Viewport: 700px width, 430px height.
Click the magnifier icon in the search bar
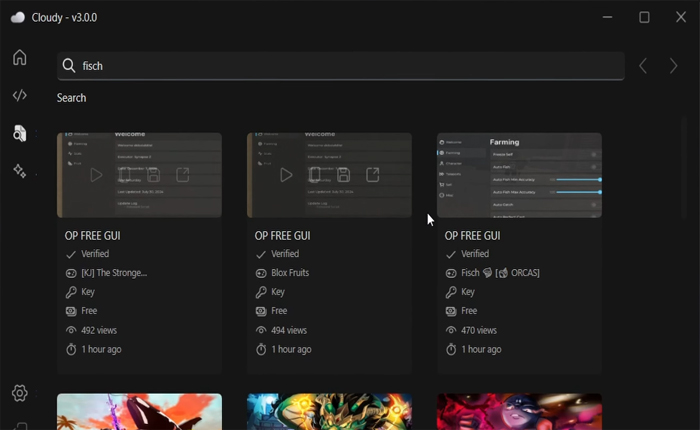(69, 66)
